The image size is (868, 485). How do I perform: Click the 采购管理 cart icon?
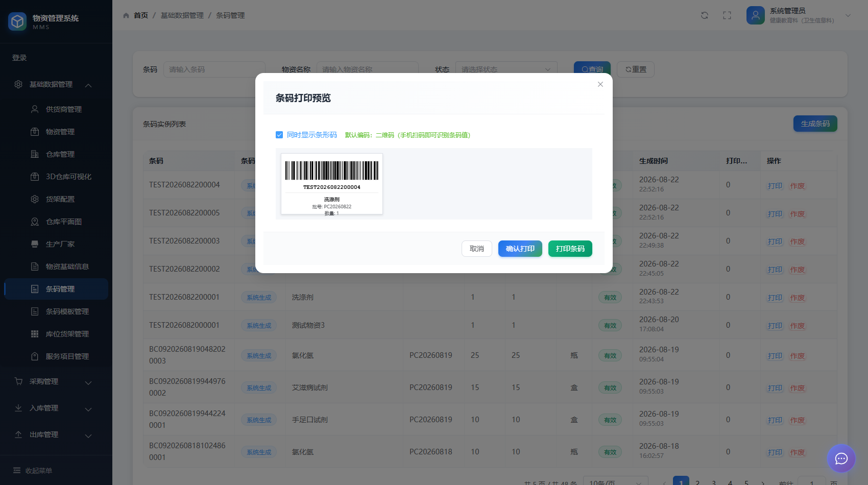coord(18,381)
